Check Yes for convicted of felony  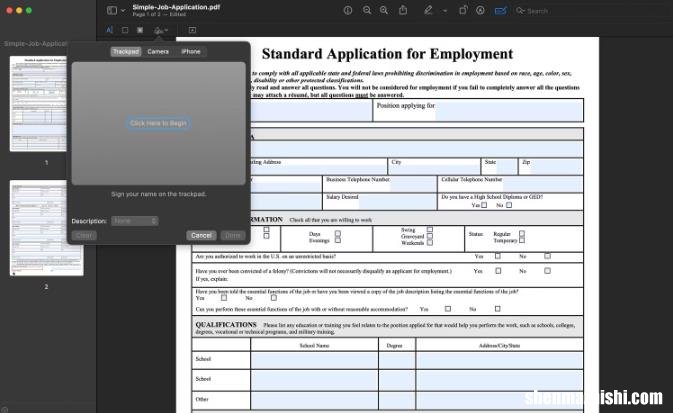pyautogui.click(x=498, y=271)
